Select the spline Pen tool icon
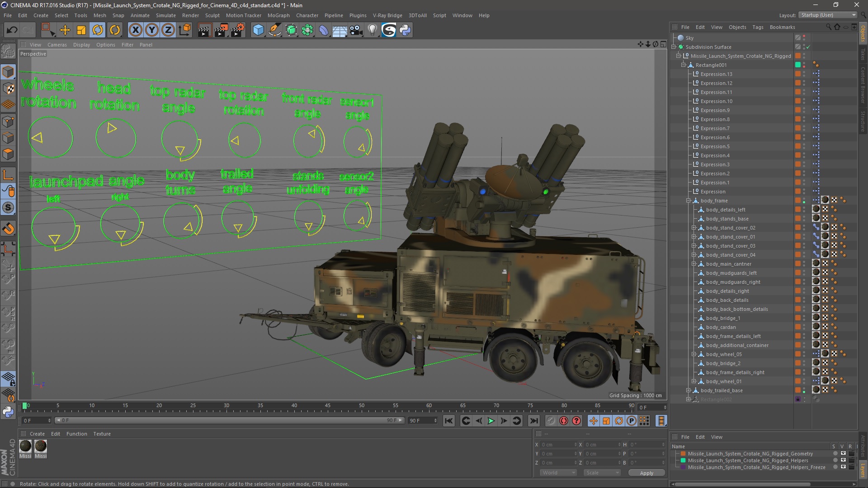Screen dimensions: 868x488 pos(274,30)
